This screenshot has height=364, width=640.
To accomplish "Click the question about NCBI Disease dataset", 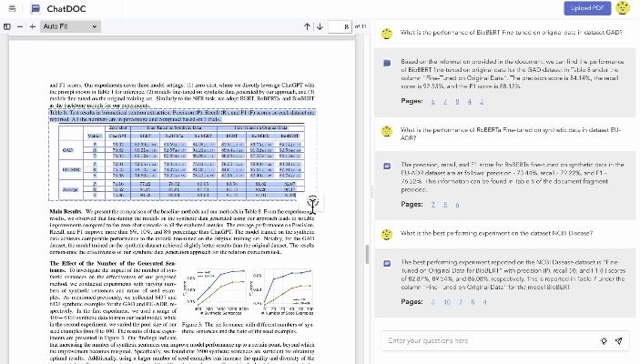I will (496, 234).
